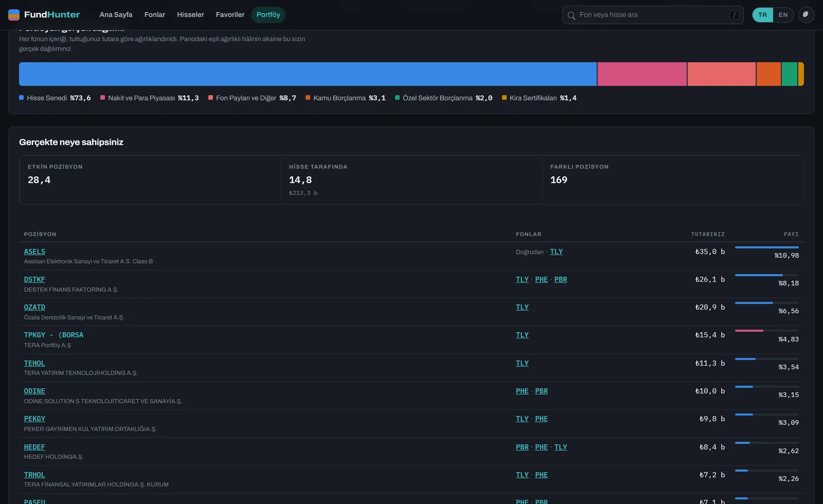Open the PBR fund link in the HEDEF row
The width and height of the screenshot is (823, 504).
(522, 447)
